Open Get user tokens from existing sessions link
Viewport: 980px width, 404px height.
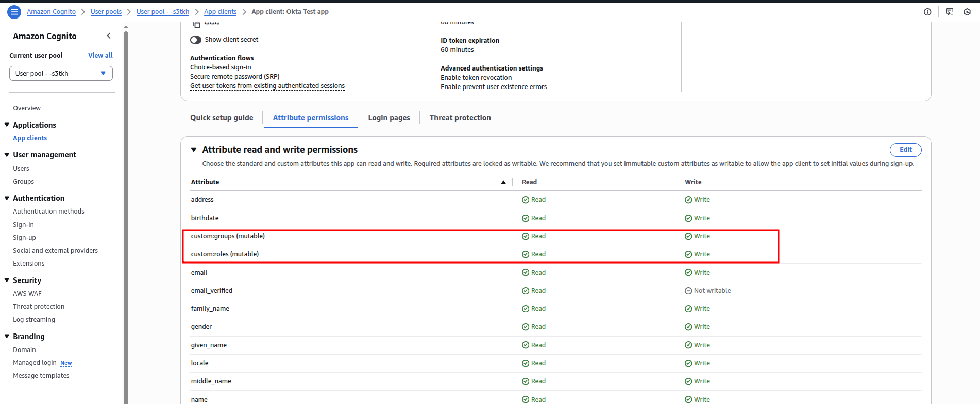[267, 86]
